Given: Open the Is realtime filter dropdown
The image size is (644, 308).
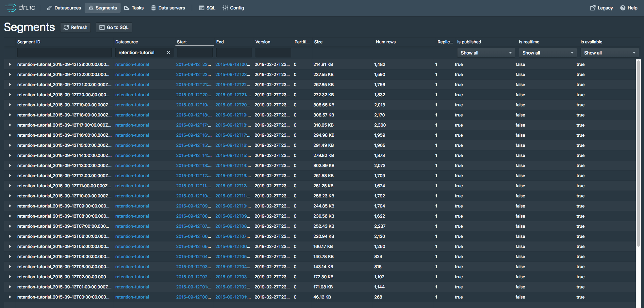Looking at the screenshot, I should [547, 53].
